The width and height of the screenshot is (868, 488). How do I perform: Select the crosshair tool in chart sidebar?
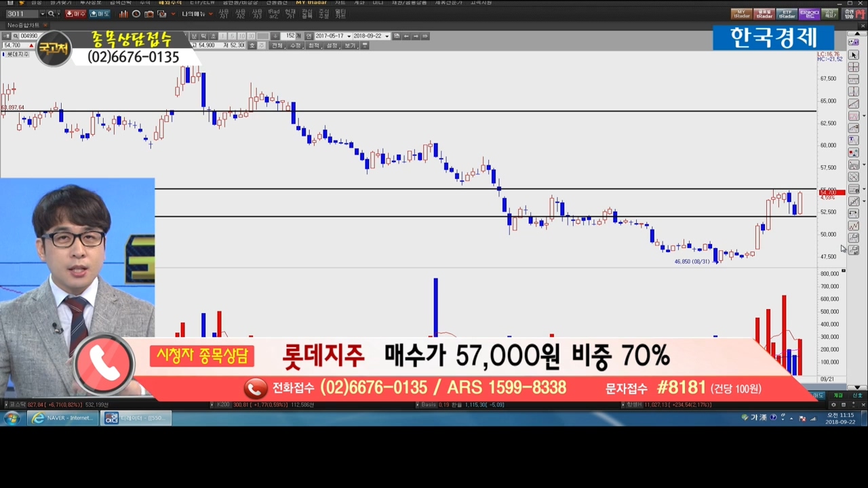854,67
